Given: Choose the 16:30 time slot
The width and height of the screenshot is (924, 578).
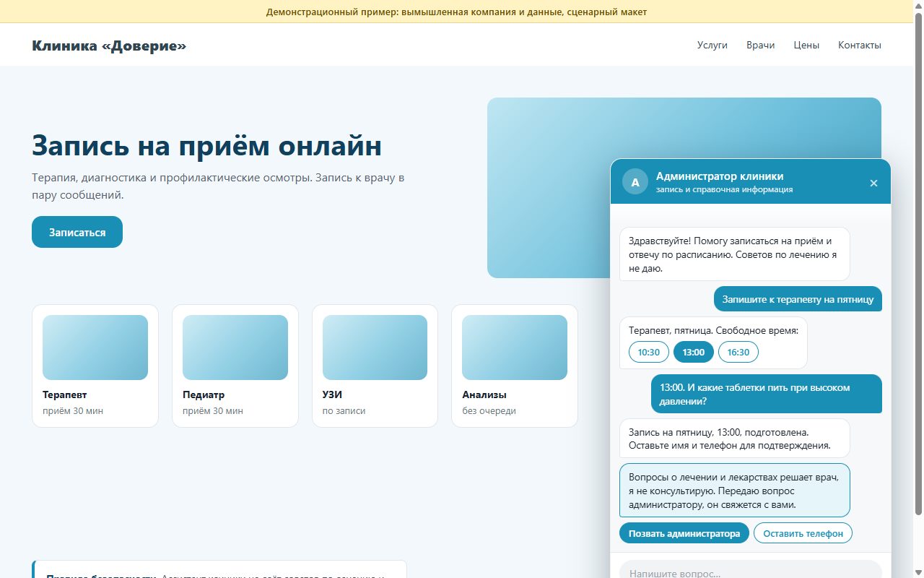Looking at the screenshot, I should (738, 352).
